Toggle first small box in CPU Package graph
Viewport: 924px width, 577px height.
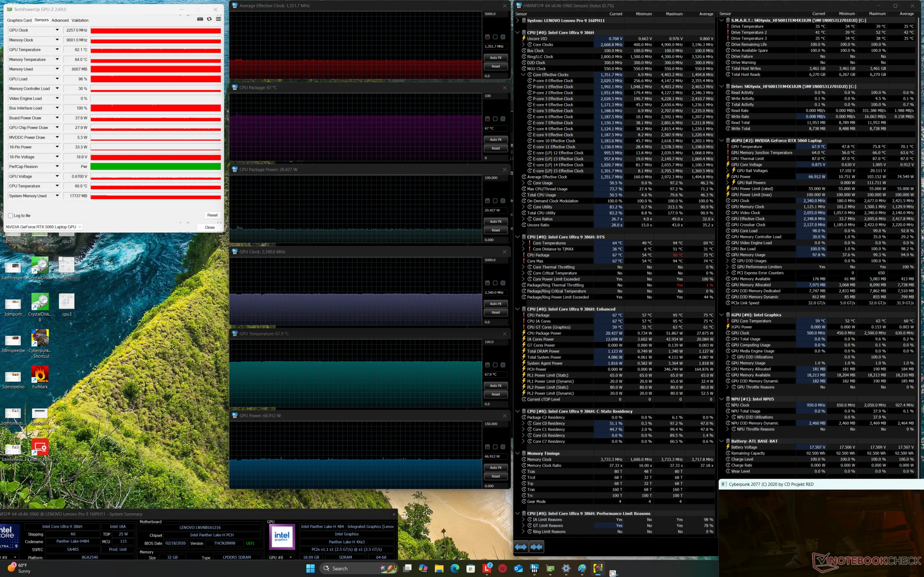click(x=487, y=119)
